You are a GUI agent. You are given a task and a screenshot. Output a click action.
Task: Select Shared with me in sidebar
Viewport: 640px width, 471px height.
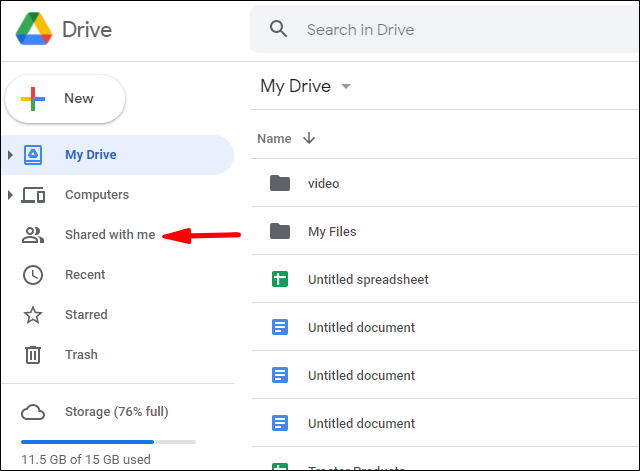point(110,235)
